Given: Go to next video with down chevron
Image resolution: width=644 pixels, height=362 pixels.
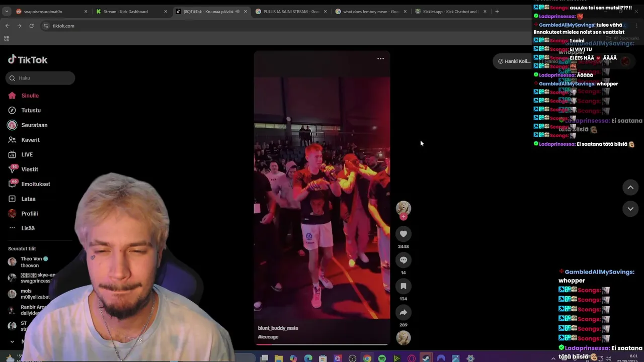Looking at the screenshot, I should 630,209.
